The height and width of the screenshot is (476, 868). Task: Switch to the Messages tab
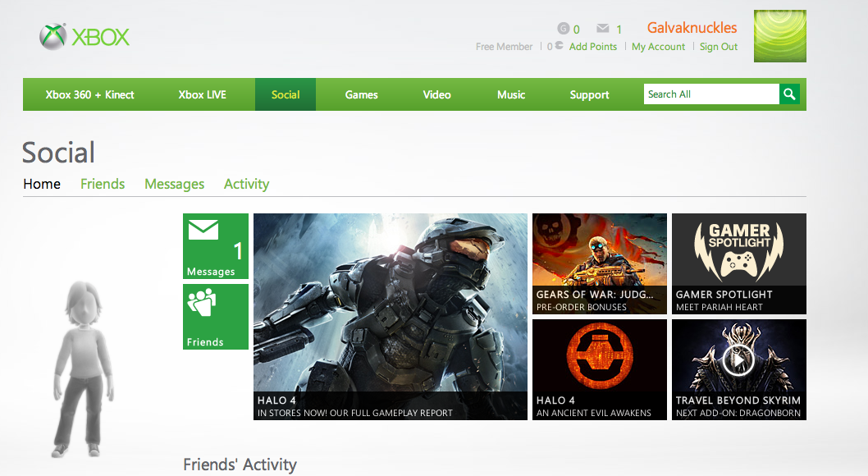coord(175,185)
